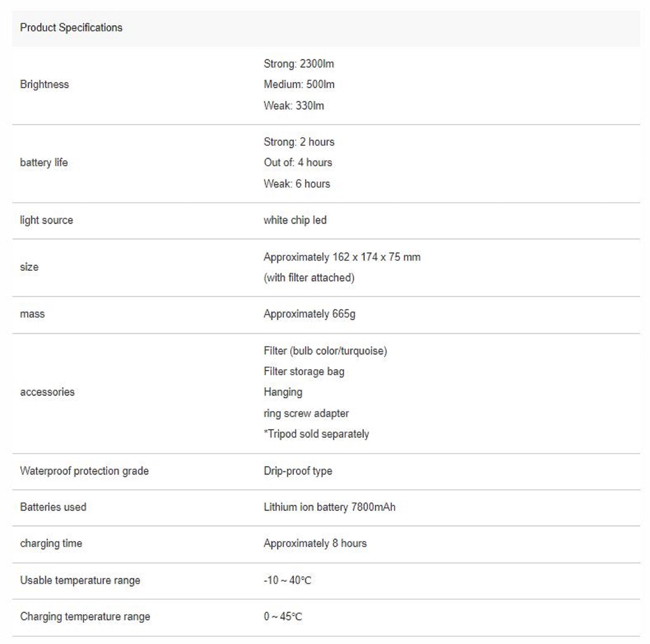The image size is (650, 644).
Task: Click the Medium: 500lm text
Action: (x=299, y=84)
